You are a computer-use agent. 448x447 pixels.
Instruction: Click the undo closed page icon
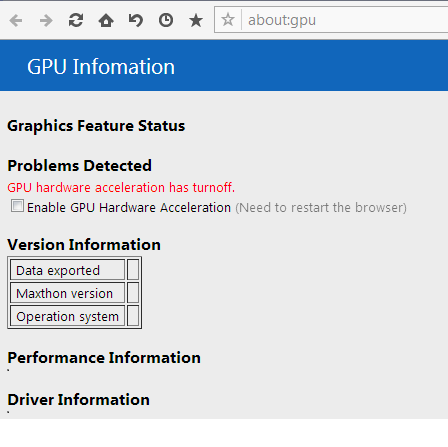pos(136,21)
